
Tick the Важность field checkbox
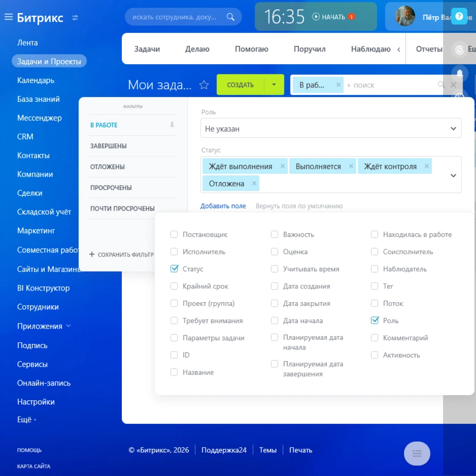(x=275, y=235)
